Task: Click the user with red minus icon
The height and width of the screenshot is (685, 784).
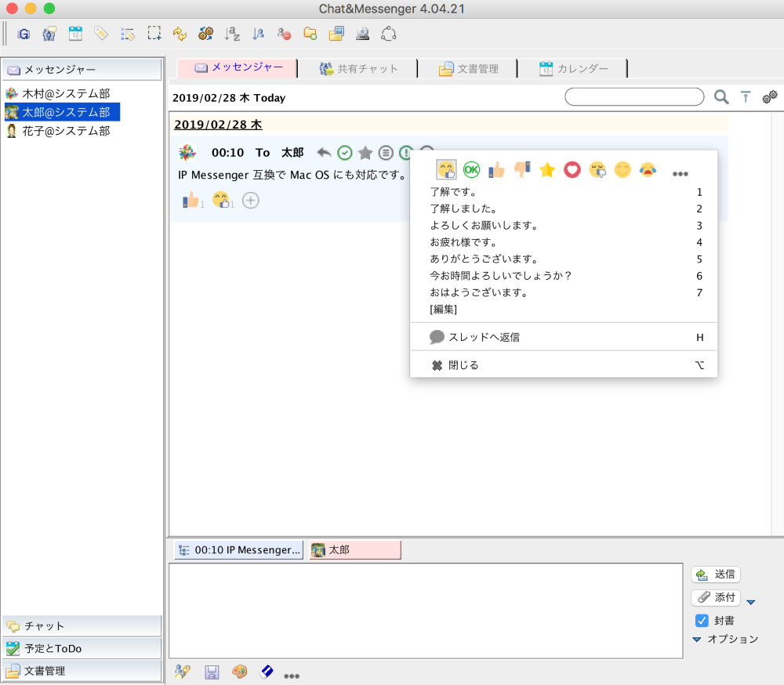Action: [x=284, y=34]
